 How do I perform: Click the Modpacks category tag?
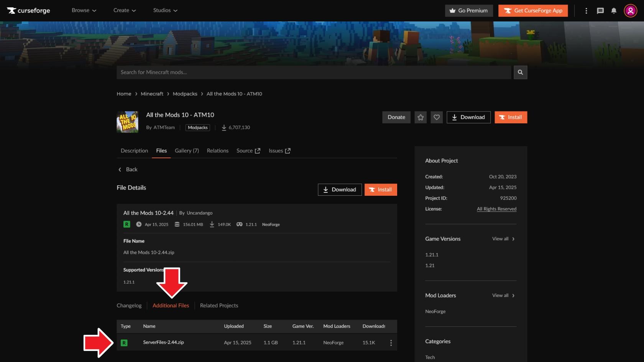pos(197,128)
